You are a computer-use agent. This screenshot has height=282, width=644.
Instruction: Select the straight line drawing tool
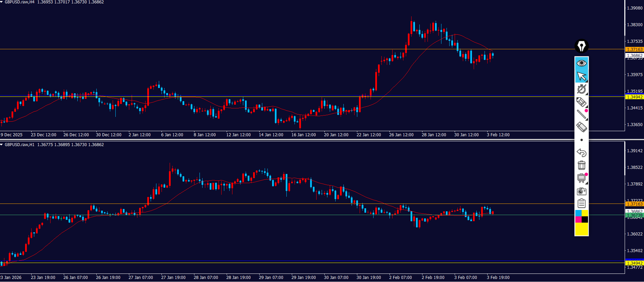click(x=581, y=114)
